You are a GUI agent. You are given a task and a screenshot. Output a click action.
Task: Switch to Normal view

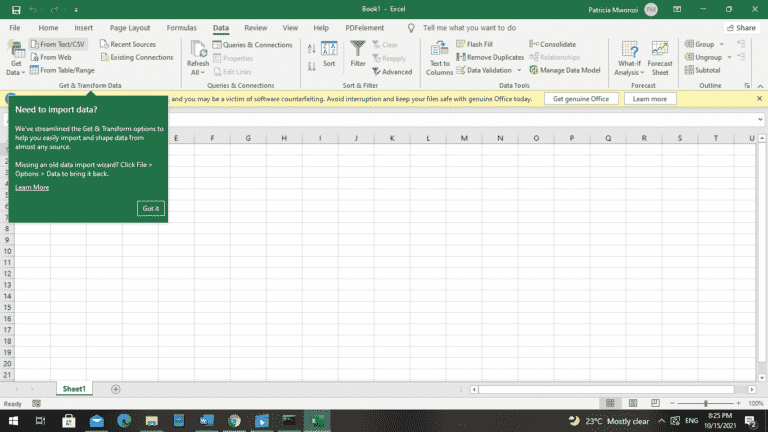610,404
